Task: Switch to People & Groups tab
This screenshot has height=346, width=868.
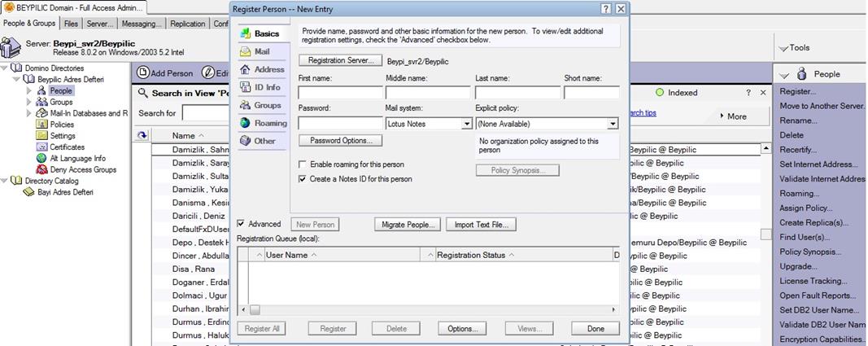Action: 29,24
